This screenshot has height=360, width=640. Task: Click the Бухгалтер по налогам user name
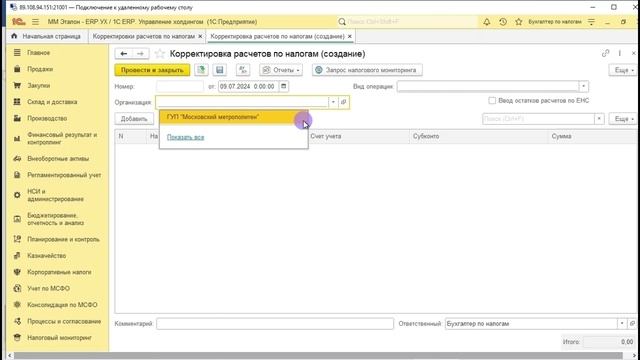click(x=555, y=22)
